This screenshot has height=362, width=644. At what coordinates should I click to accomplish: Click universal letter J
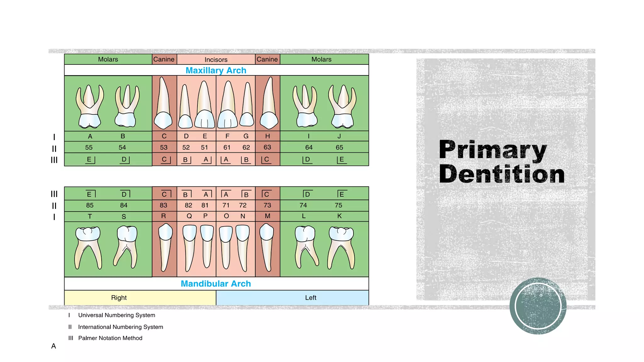click(339, 136)
